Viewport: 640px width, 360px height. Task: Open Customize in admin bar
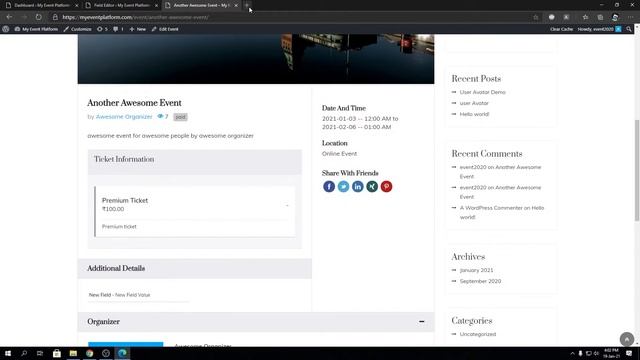78,29
